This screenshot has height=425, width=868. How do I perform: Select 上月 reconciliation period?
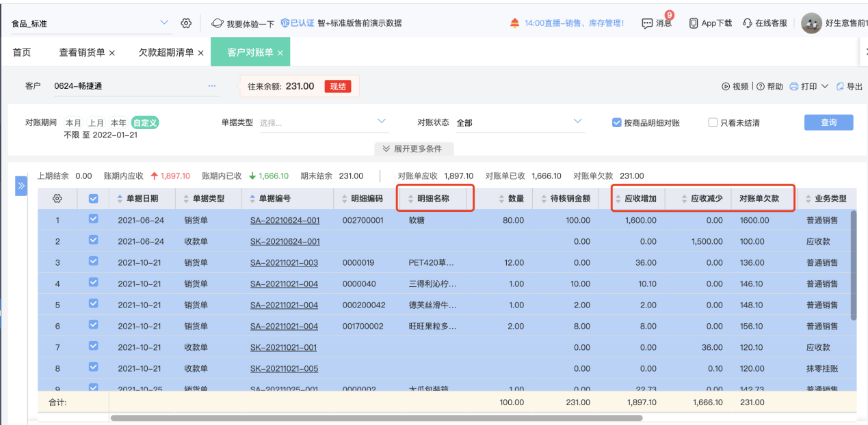(96, 123)
